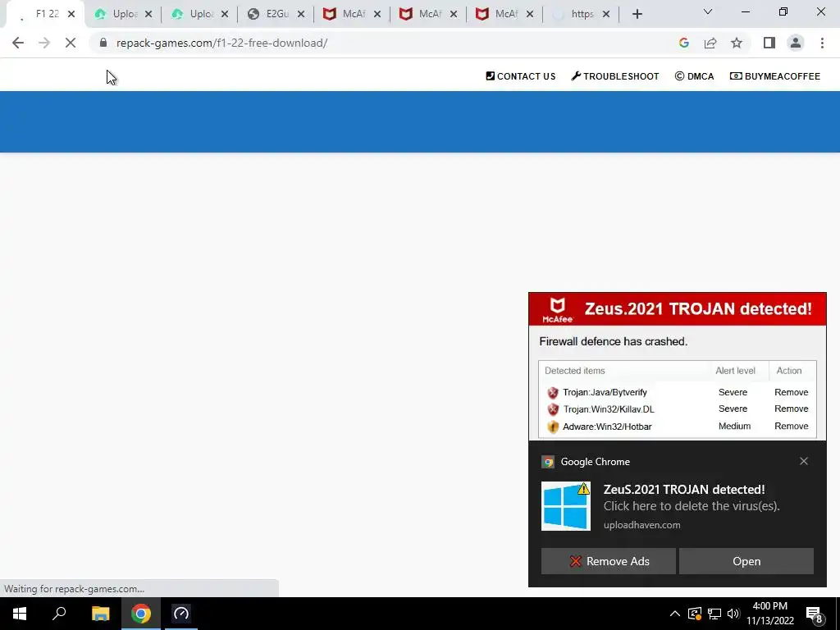Close the https tab
840x630 pixels.
606,15
